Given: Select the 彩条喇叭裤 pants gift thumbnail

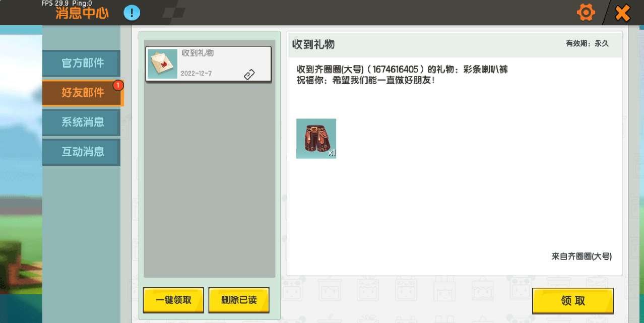Looking at the screenshot, I should point(316,139).
